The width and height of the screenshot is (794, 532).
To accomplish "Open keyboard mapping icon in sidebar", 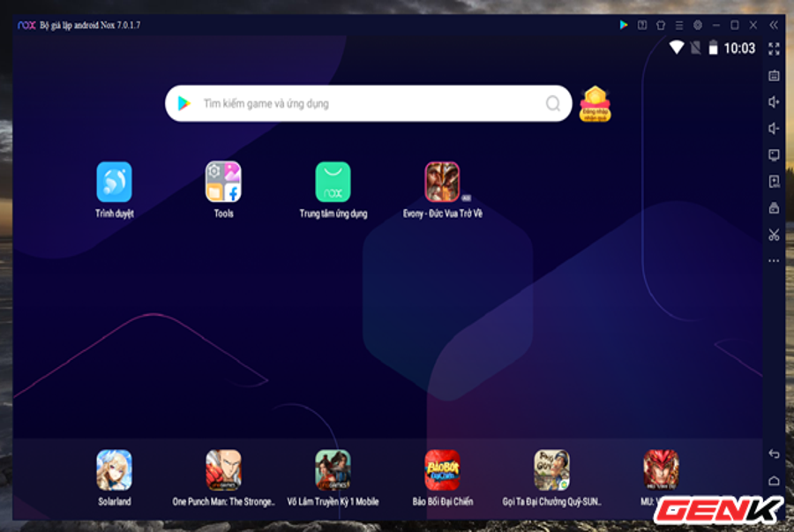I will point(774,75).
